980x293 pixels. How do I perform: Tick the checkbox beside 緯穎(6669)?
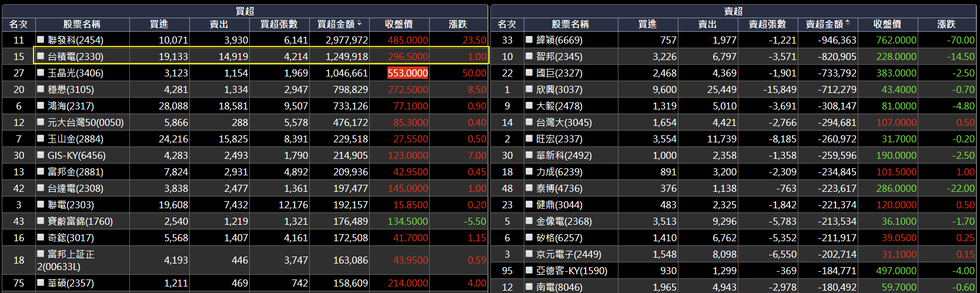pyautogui.click(x=529, y=39)
